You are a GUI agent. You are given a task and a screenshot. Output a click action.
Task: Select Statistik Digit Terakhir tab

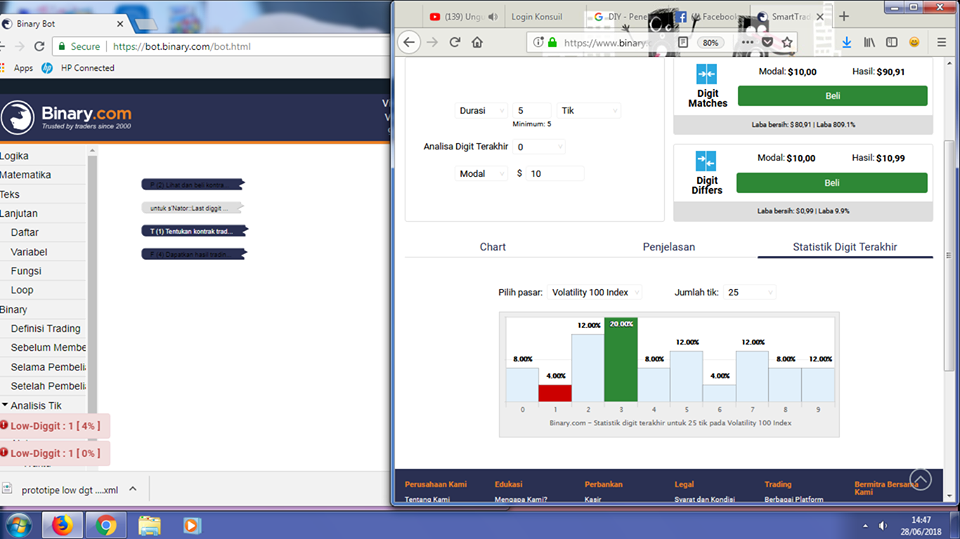click(845, 247)
